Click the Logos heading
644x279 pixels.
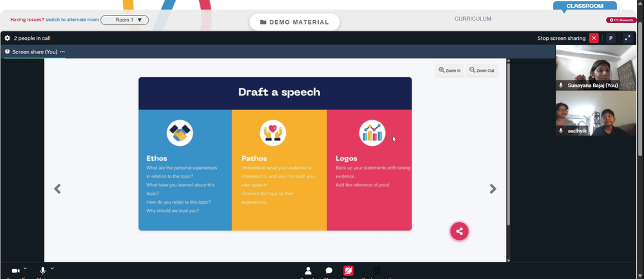click(346, 158)
